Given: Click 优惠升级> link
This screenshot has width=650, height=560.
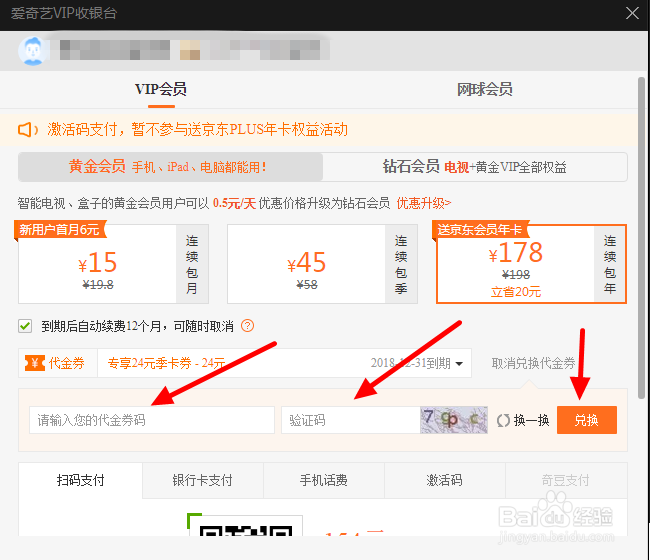Looking at the screenshot, I should pyautogui.click(x=424, y=203).
